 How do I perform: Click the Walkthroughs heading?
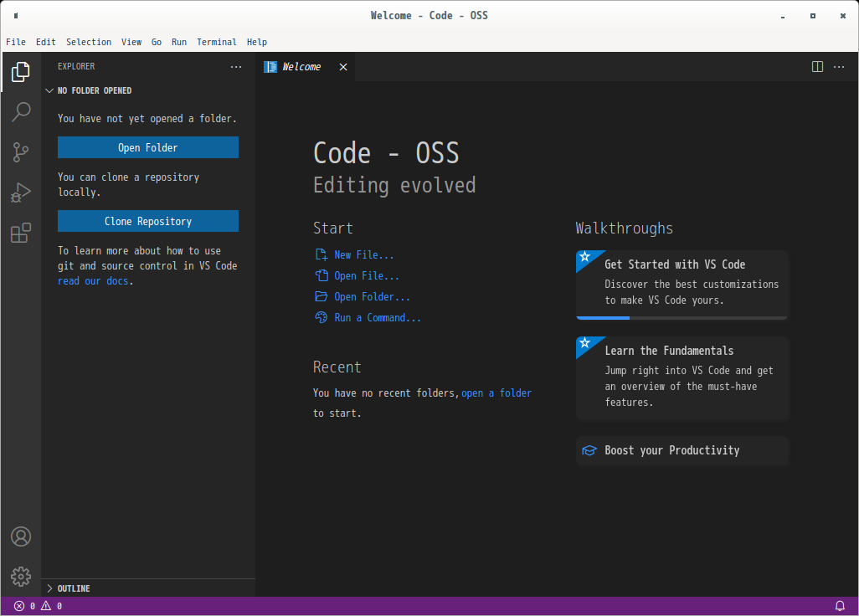[624, 228]
